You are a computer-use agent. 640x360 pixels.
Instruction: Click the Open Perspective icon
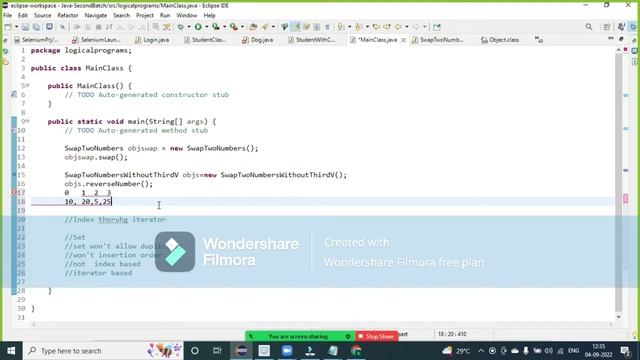point(607,27)
